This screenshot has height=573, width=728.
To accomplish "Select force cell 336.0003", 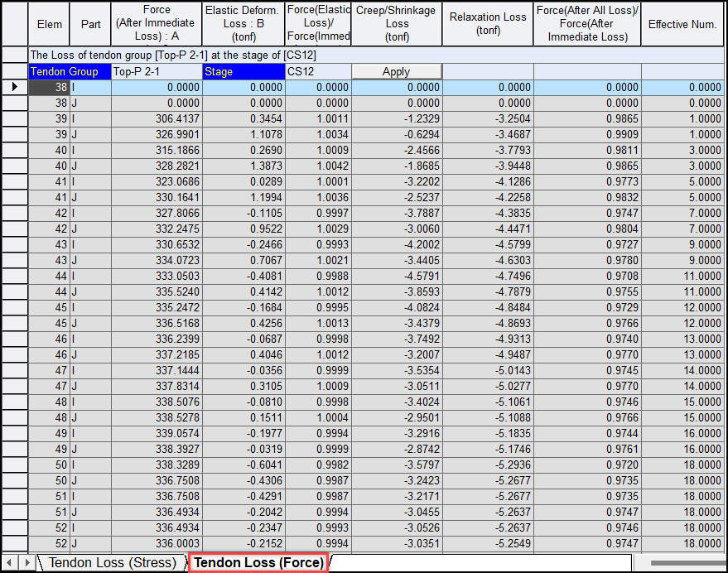I will [x=157, y=544].
